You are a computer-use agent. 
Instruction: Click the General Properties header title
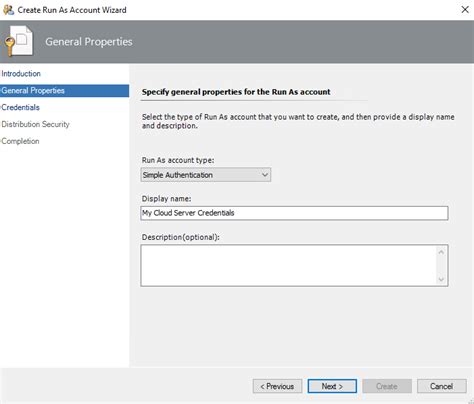click(x=89, y=42)
